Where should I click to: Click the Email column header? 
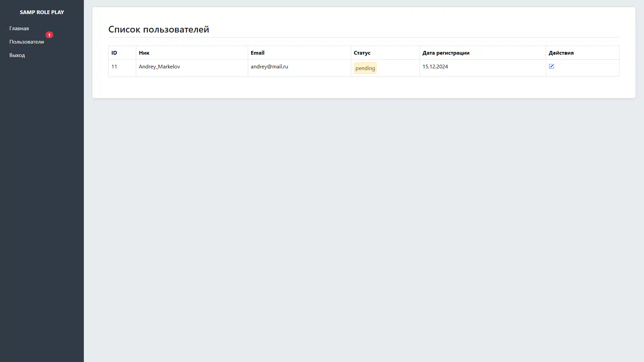258,53
